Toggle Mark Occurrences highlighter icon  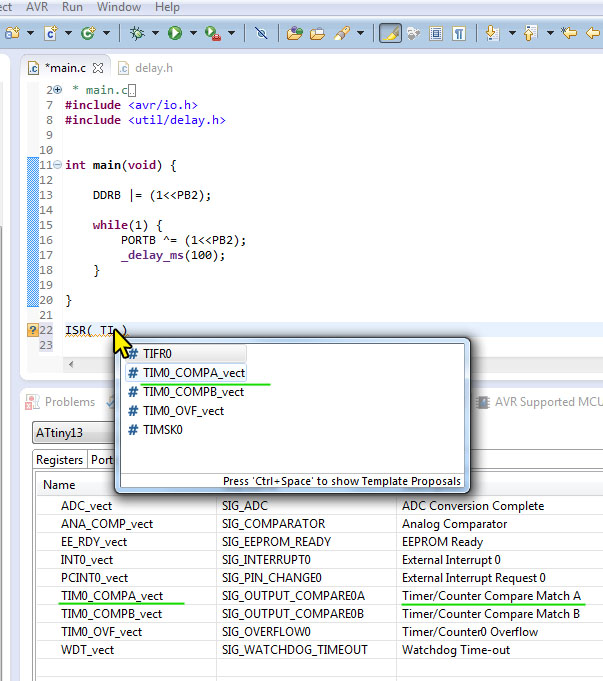coord(391,33)
